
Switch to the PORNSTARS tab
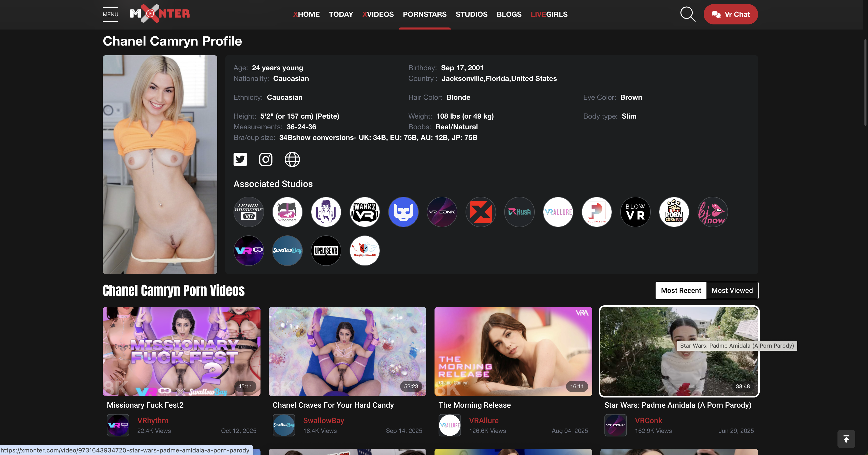(x=425, y=14)
